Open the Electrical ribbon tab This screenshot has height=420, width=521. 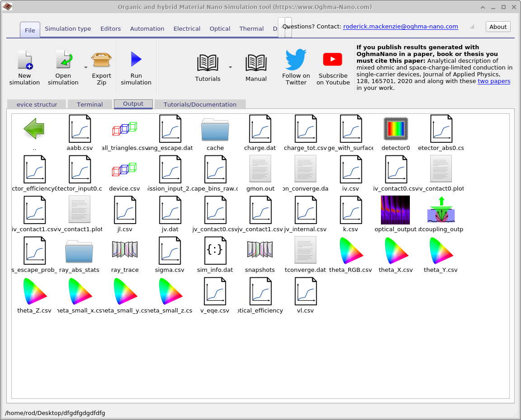click(187, 28)
